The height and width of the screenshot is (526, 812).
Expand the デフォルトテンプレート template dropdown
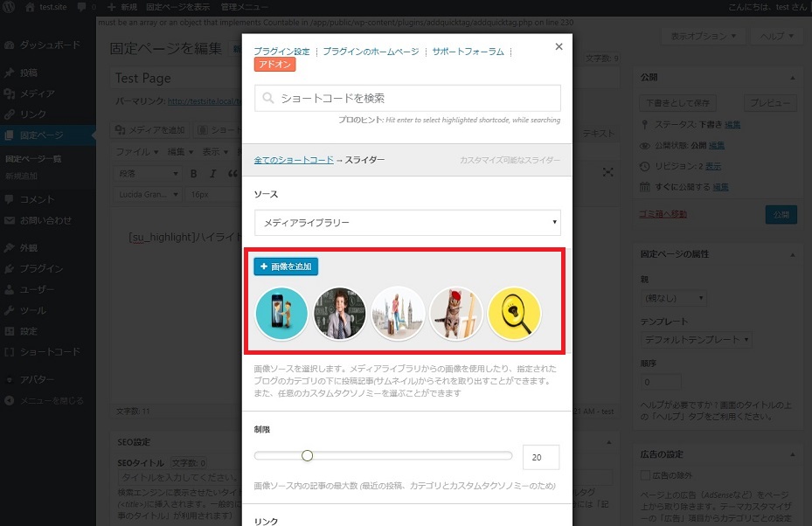697,339
